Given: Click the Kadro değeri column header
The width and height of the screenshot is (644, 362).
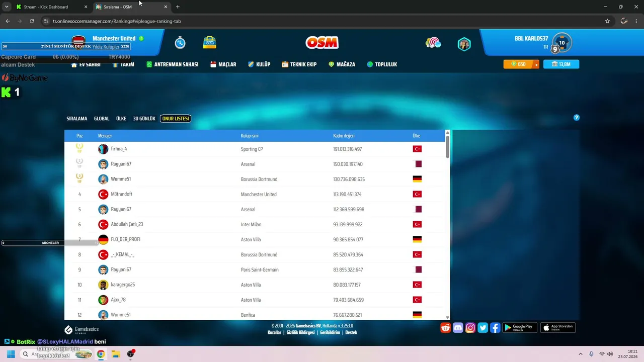Looking at the screenshot, I should coord(344,136).
